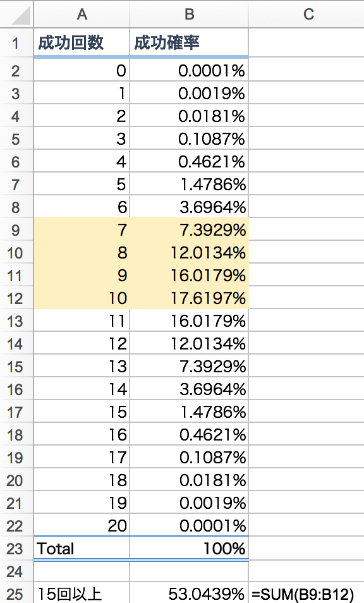Click the Total label cell
This screenshot has width=364, height=603.
pos(82,549)
